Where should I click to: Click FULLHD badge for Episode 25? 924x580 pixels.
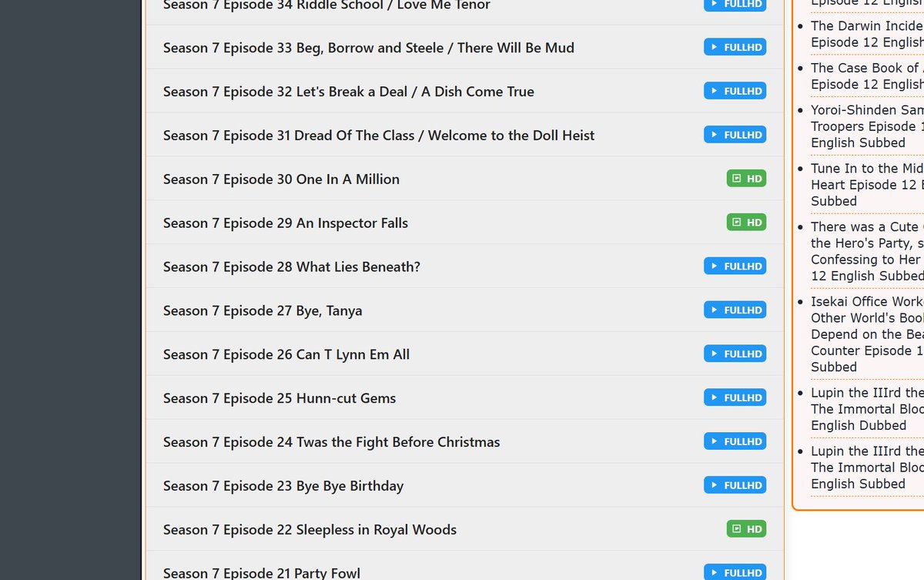click(735, 398)
